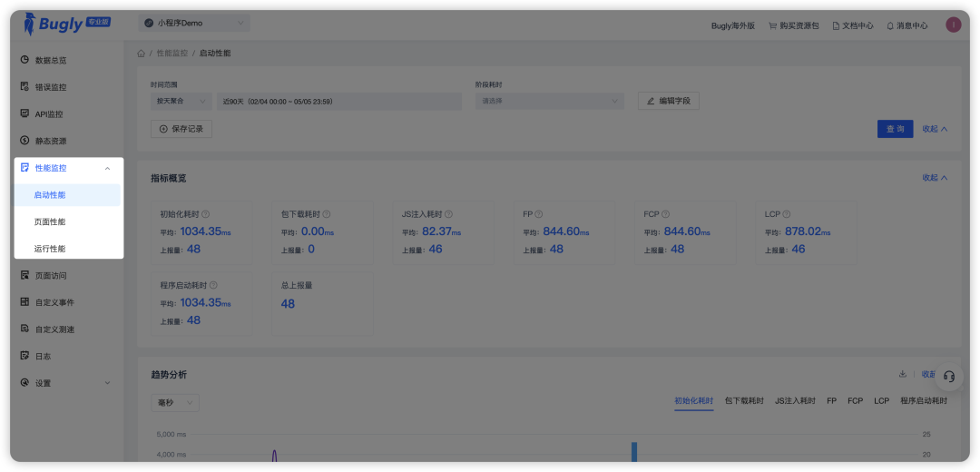Open the customer support headset button

click(949, 377)
